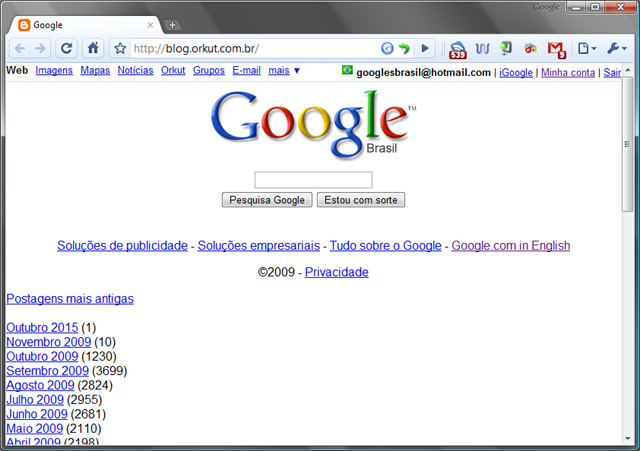Open the Julho 2009 archive
The height and width of the screenshot is (451, 640).
[x=35, y=400]
